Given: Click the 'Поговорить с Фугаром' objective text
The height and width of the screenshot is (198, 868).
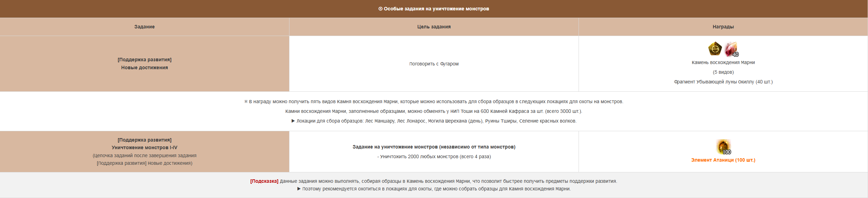Looking at the screenshot, I should point(434,64).
